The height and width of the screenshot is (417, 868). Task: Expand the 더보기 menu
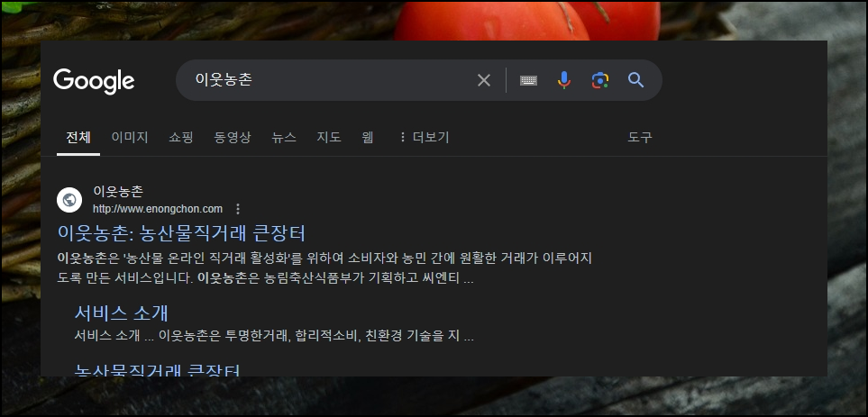click(425, 137)
